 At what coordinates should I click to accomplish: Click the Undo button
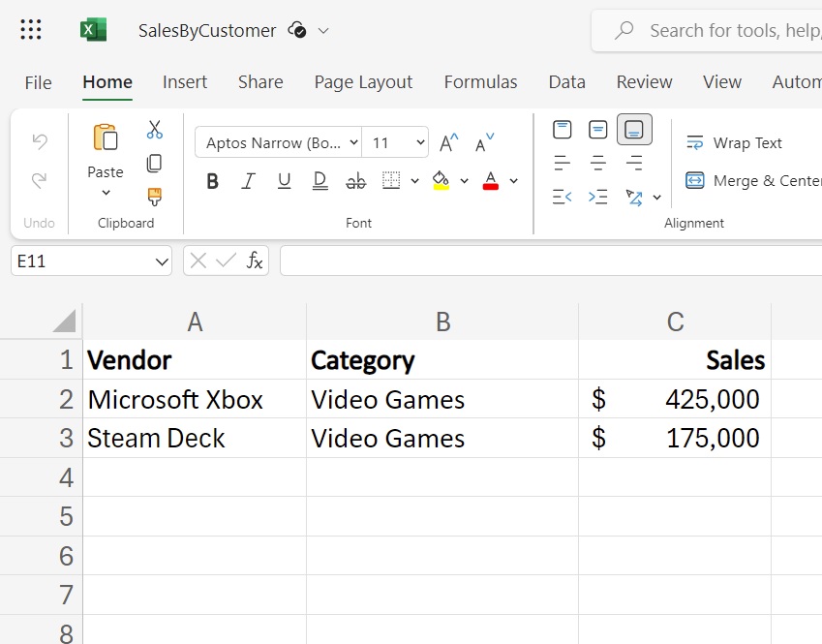pyautogui.click(x=38, y=141)
